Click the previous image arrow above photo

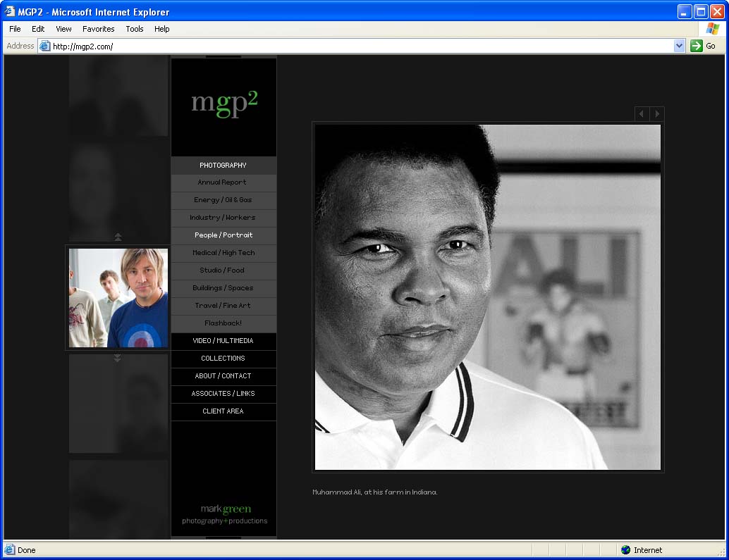coord(642,114)
